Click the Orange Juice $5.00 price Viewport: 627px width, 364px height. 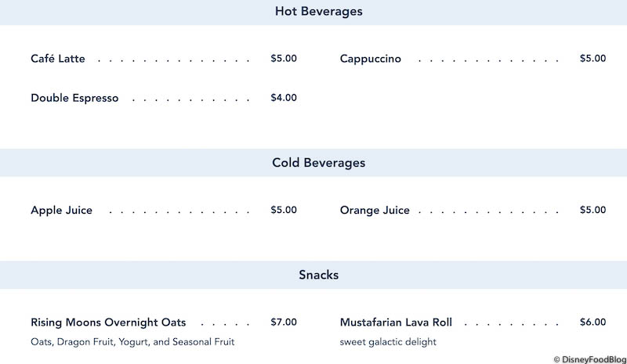click(x=593, y=210)
